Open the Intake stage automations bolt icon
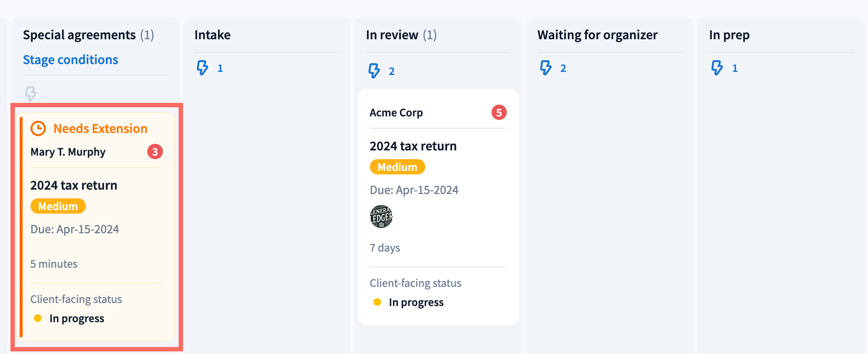Image resolution: width=868 pixels, height=354 pixels. [x=202, y=68]
